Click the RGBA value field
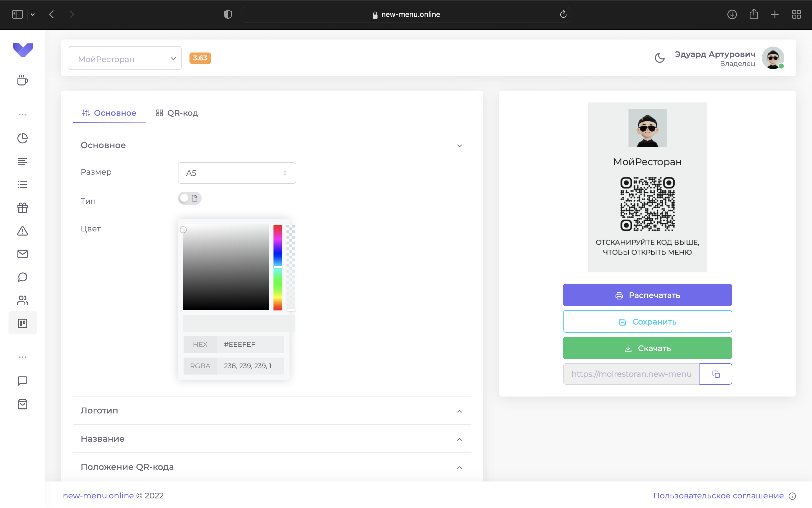 pyautogui.click(x=250, y=366)
